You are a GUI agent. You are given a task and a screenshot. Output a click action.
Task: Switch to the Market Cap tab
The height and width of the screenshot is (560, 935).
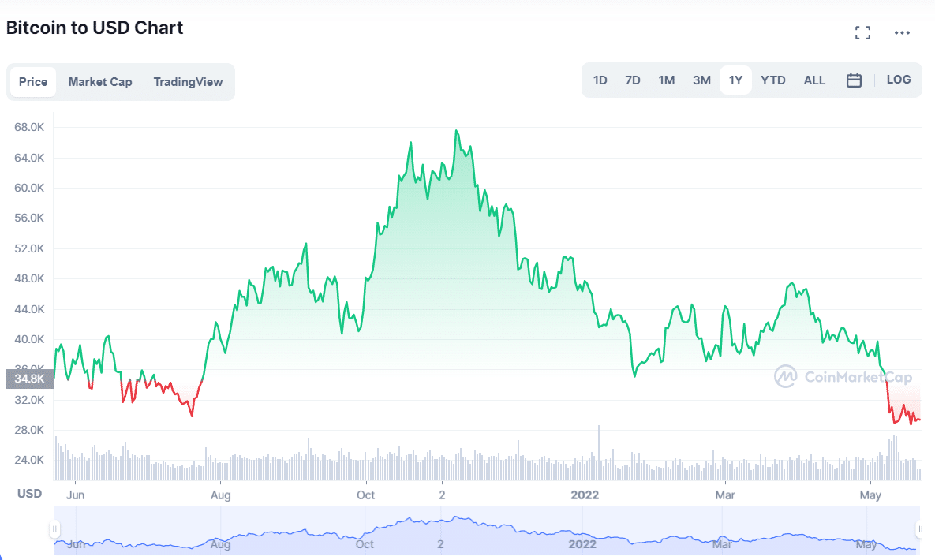coord(100,82)
